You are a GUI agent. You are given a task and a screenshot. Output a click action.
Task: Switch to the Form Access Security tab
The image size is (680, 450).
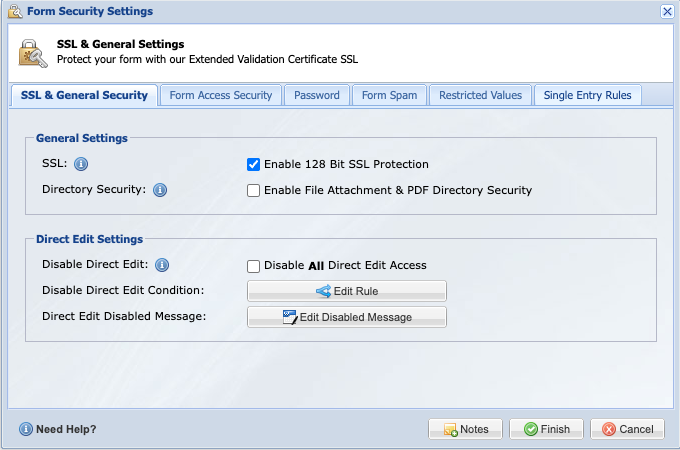pyautogui.click(x=221, y=95)
